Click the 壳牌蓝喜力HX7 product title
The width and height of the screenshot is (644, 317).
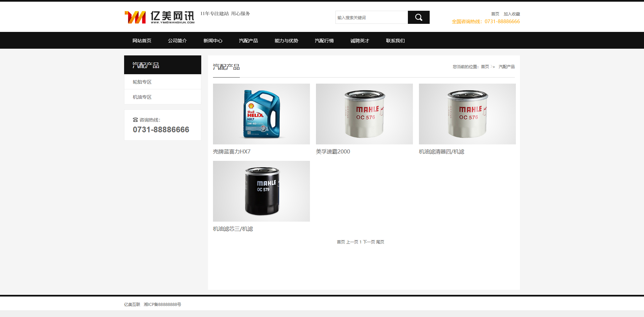pyautogui.click(x=232, y=152)
